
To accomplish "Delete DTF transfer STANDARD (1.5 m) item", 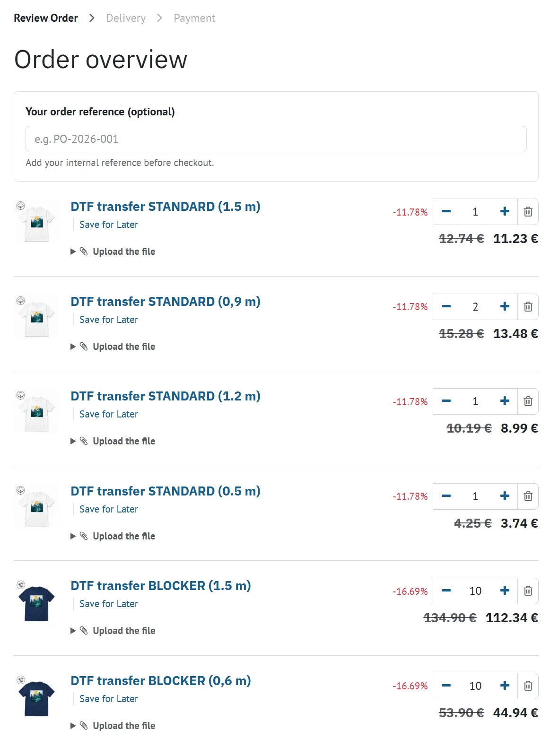I will coord(528,212).
